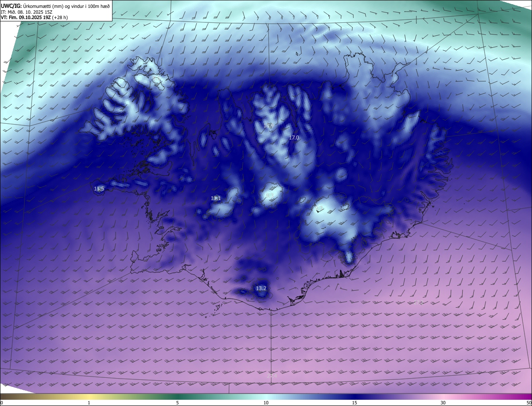Image resolution: width=532 pixels, height=406 pixels.
Task: Click the '0' tick on the color scale
Action: (x=2, y=403)
